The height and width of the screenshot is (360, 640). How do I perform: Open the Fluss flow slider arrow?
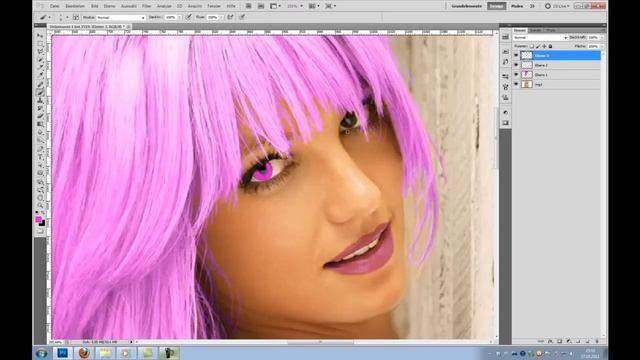point(221,18)
